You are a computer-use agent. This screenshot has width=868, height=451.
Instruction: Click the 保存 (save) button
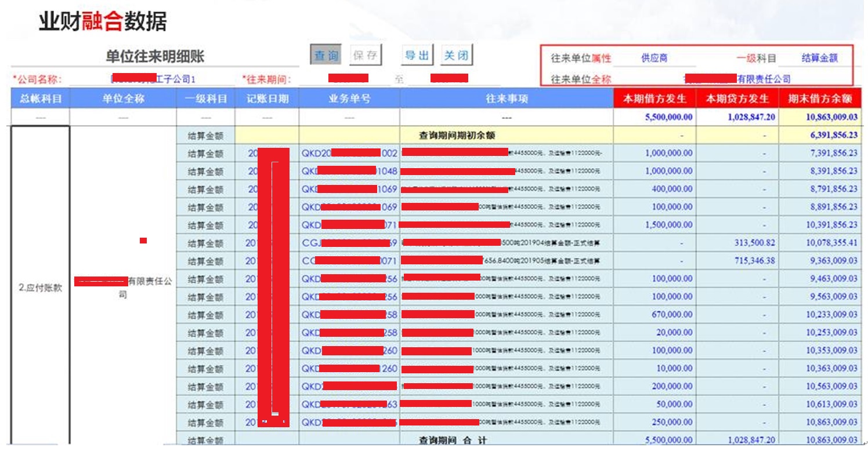pyautogui.click(x=366, y=56)
